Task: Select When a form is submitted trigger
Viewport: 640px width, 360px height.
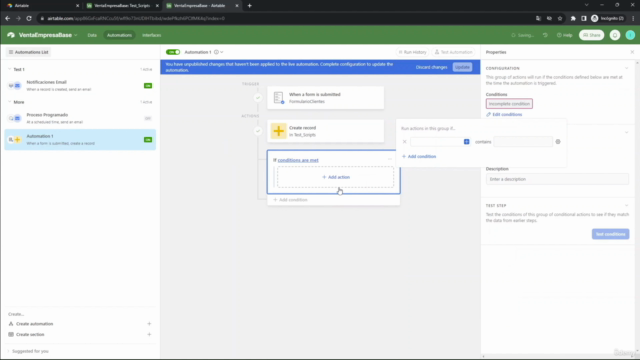Action: click(325, 98)
